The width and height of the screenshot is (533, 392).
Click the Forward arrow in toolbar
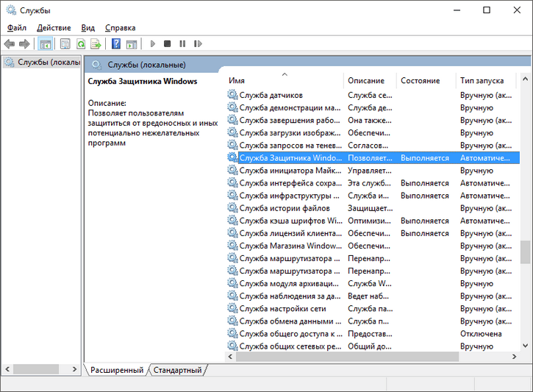point(24,44)
